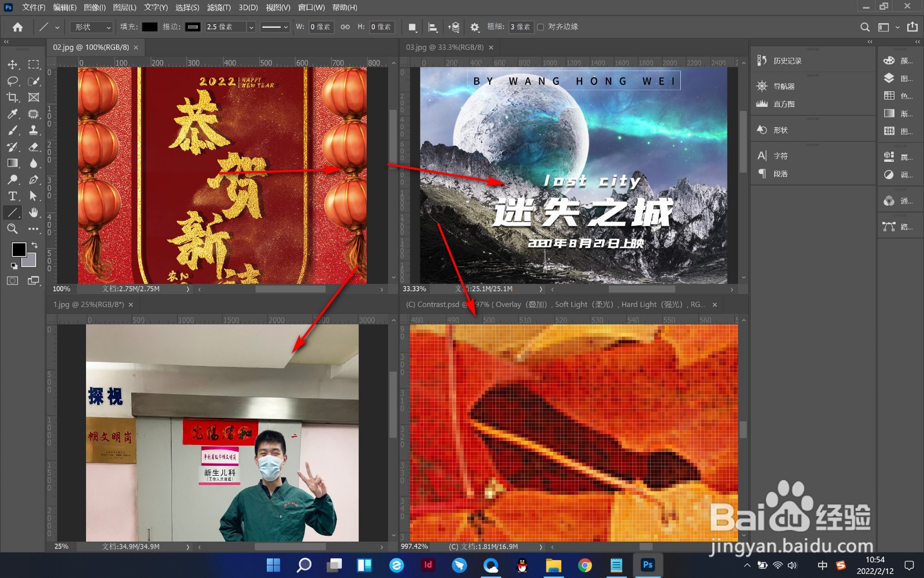
Task: Select the Pen tool
Action: click(34, 180)
